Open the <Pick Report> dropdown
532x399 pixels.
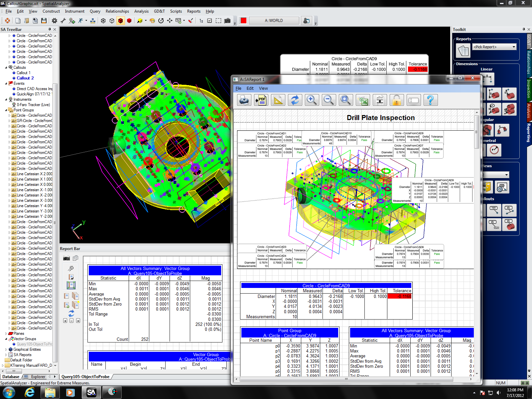(494, 47)
